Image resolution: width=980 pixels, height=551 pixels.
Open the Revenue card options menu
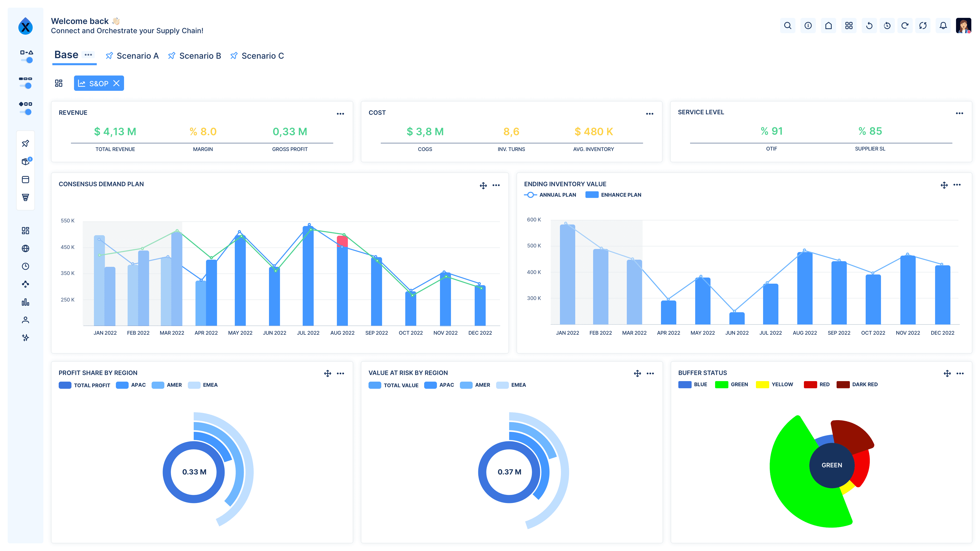coord(340,114)
